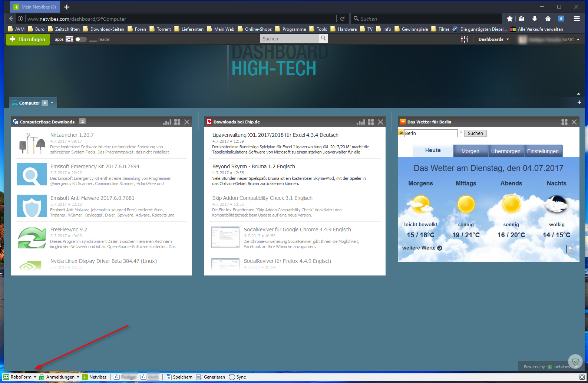
Task: Click the FreeFileSync green arrows thumbnail
Action: (x=32, y=237)
